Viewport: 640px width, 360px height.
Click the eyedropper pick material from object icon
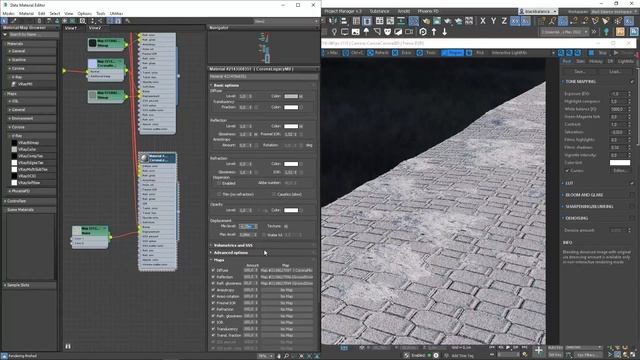pyautogui.click(x=13, y=21)
